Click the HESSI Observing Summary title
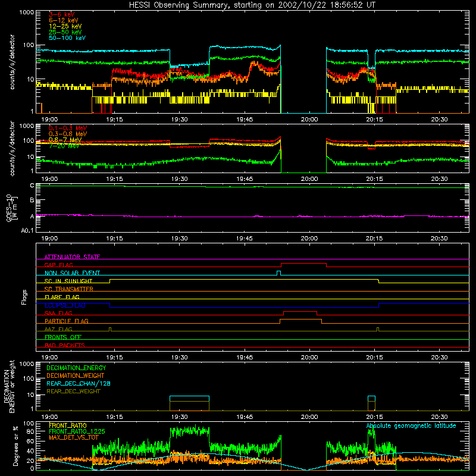The image size is (476, 476). point(252,5)
